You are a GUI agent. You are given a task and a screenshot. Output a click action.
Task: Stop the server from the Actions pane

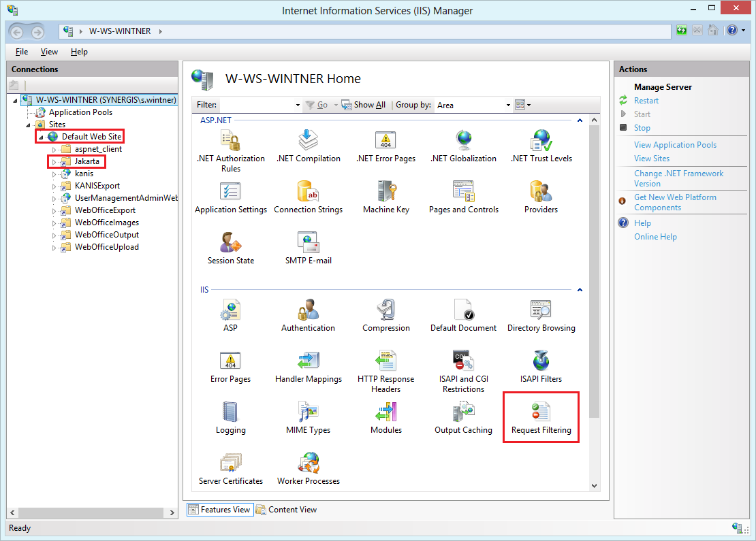pos(642,127)
